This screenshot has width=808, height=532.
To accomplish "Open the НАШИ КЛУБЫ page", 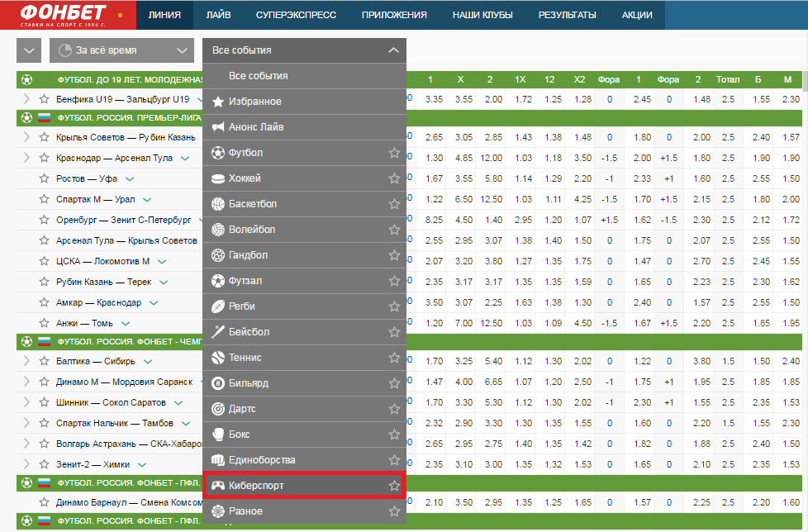I will pos(482,15).
